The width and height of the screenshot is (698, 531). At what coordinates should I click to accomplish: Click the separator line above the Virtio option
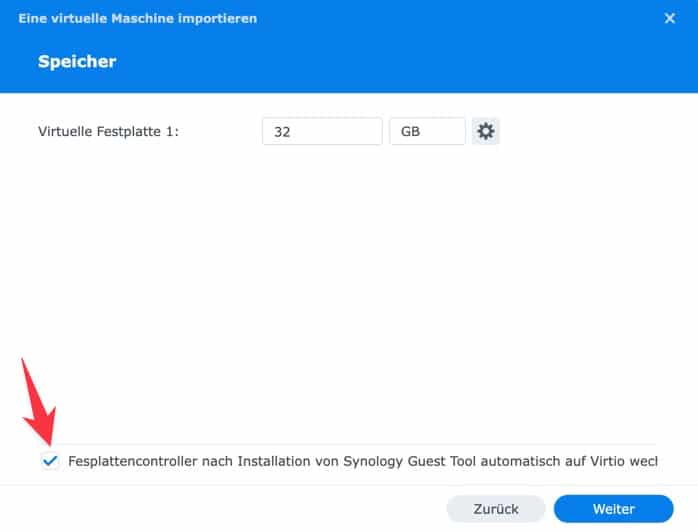[x=350, y=444]
